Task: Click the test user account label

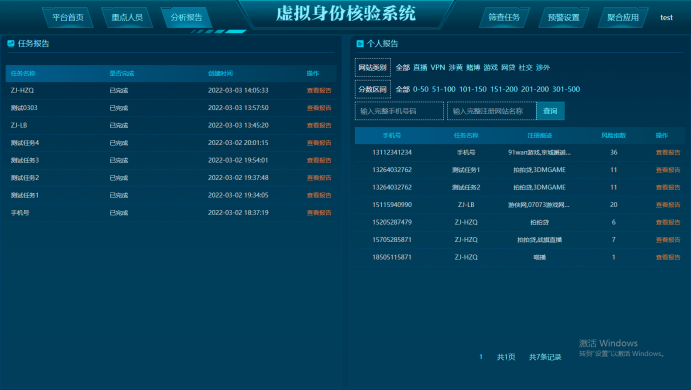Action: [666, 18]
